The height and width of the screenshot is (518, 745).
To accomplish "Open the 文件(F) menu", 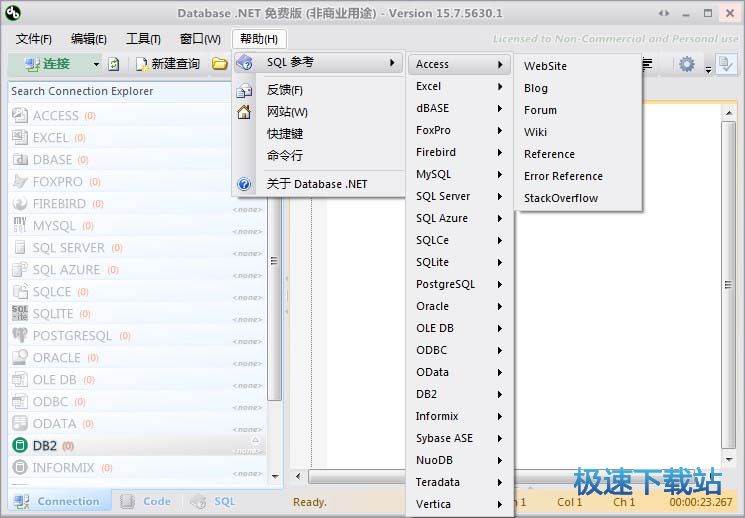I will (x=34, y=38).
